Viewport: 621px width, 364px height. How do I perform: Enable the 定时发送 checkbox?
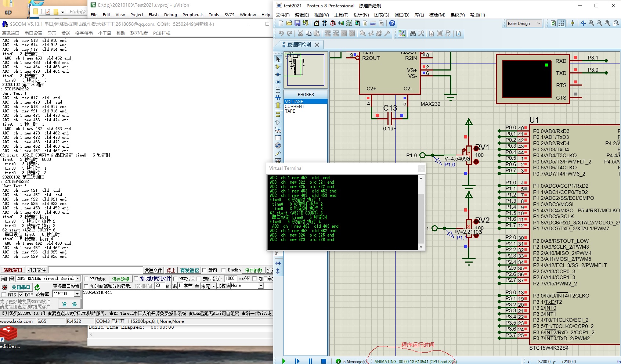tap(199, 279)
